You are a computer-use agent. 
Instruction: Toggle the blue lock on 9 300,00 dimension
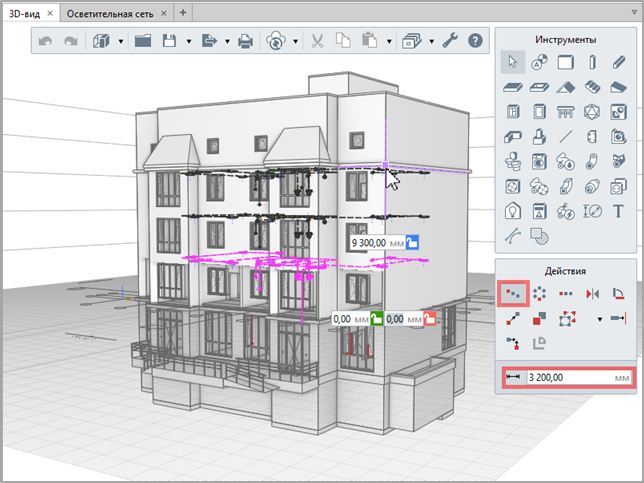(412, 242)
